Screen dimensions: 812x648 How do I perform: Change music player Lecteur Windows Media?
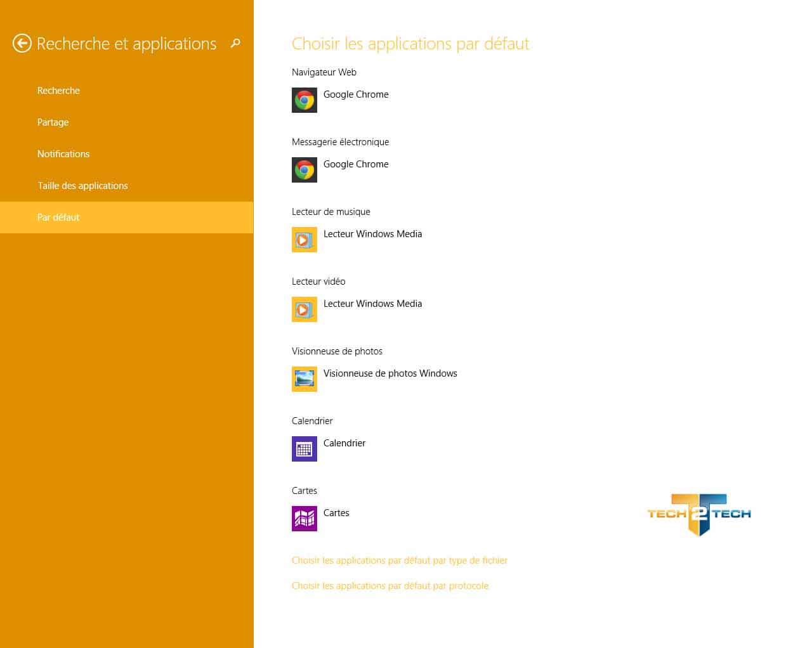tap(372, 234)
